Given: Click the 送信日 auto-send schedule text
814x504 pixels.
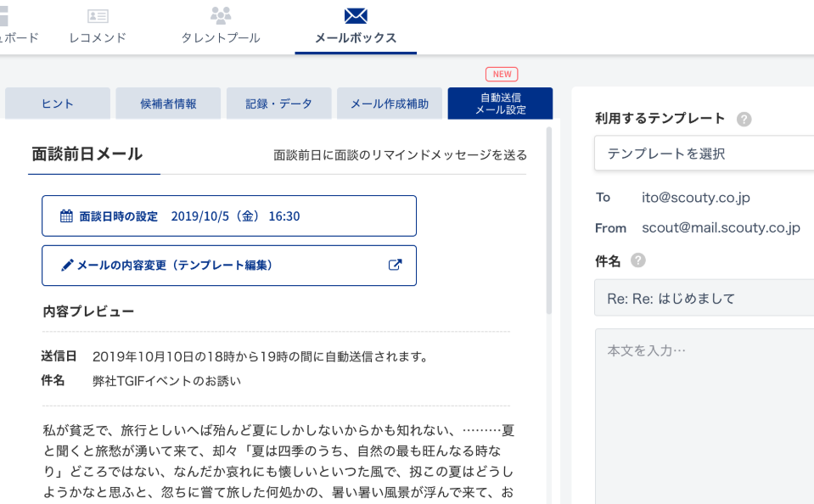Looking at the screenshot, I should pyautogui.click(x=261, y=356).
